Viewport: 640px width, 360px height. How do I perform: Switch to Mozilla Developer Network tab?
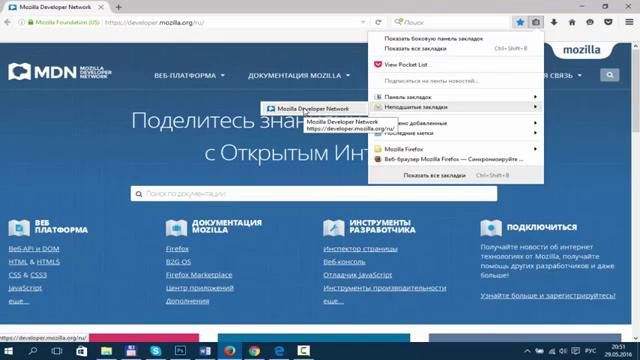tap(54, 7)
